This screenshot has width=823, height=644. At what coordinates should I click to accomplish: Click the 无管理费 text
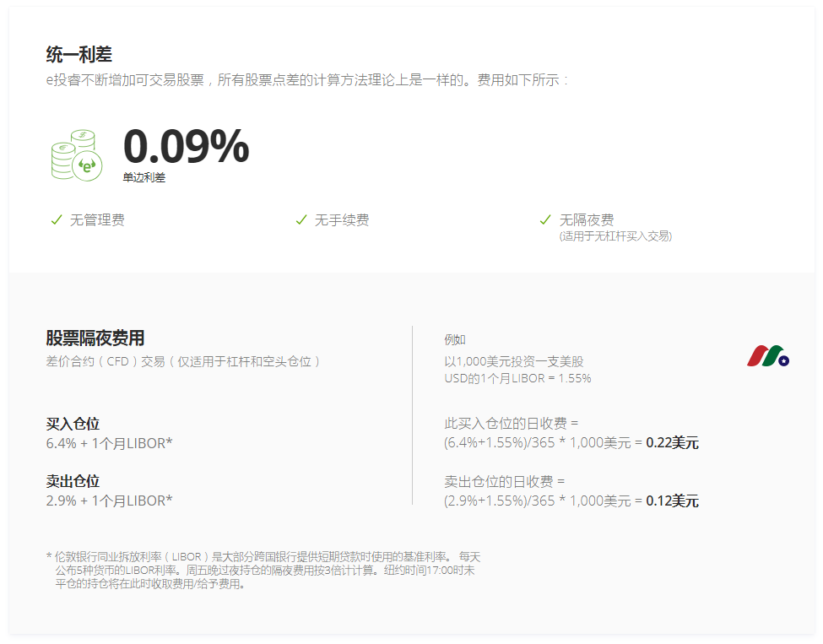pyautogui.click(x=97, y=220)
